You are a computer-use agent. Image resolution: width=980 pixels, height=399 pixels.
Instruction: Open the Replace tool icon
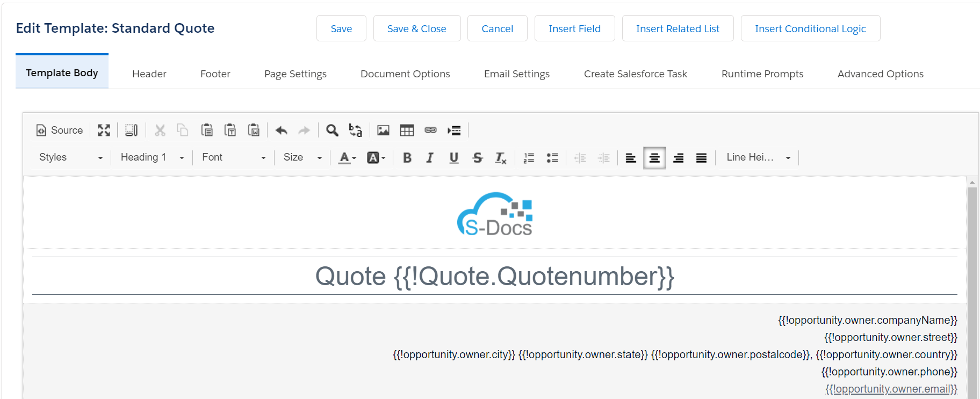coord(355,130)
